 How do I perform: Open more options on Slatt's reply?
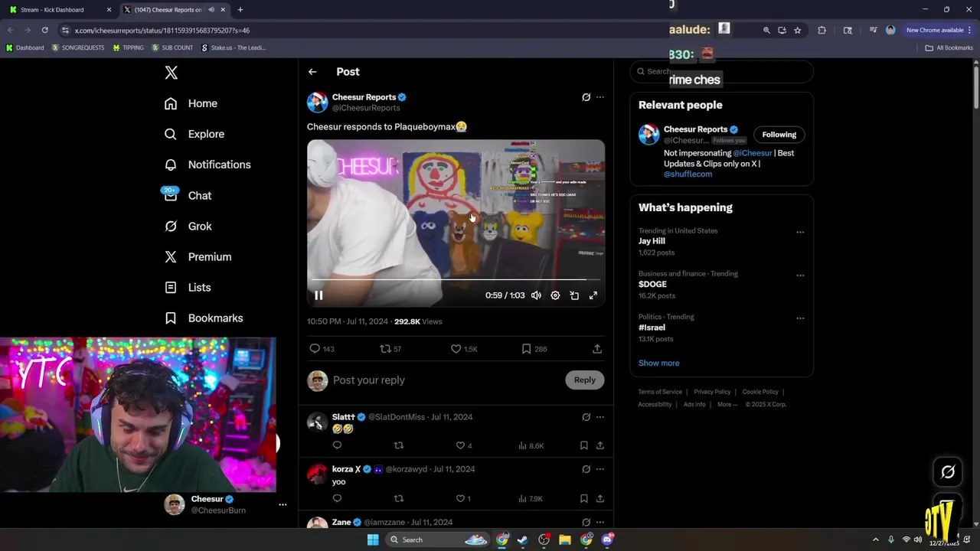(600, 417)
